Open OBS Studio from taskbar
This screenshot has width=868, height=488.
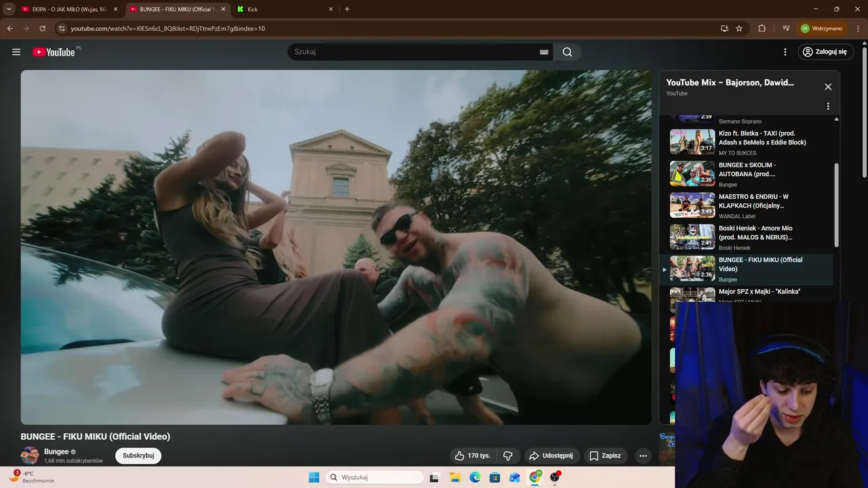click(555, 477)
